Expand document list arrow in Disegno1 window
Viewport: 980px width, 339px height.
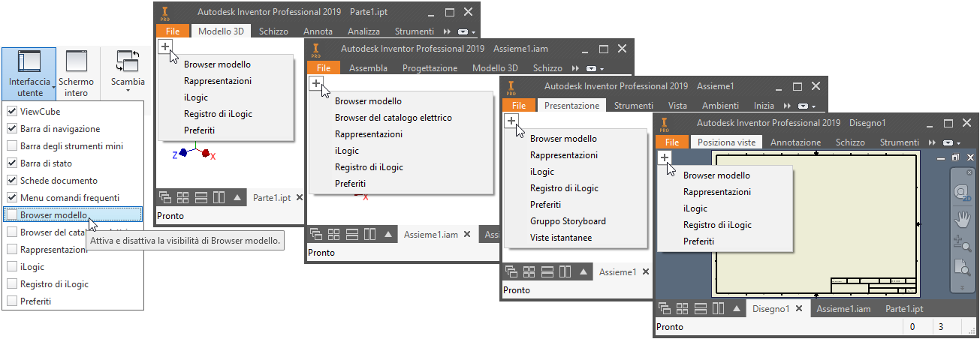(x=736, y=308)
